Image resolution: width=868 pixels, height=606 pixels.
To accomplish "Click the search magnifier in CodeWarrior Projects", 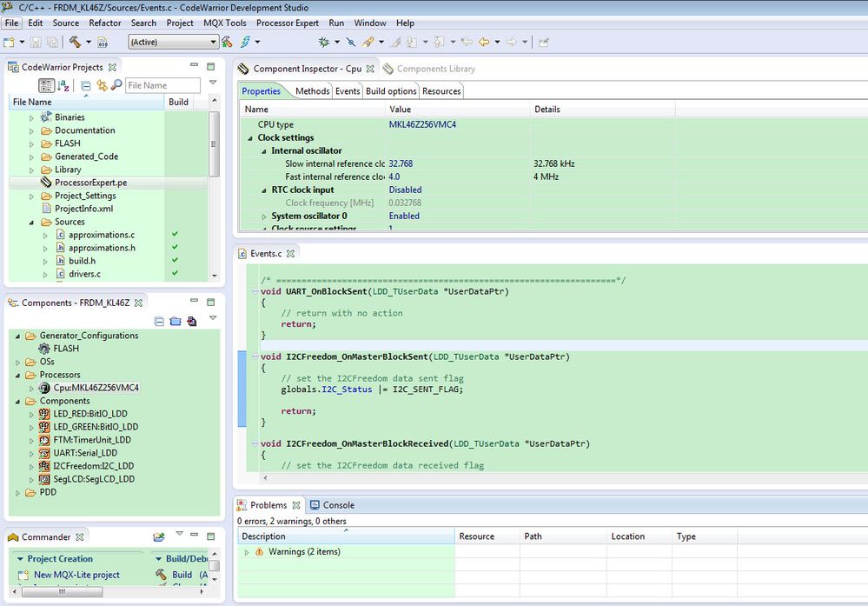I will pos(116,85).
